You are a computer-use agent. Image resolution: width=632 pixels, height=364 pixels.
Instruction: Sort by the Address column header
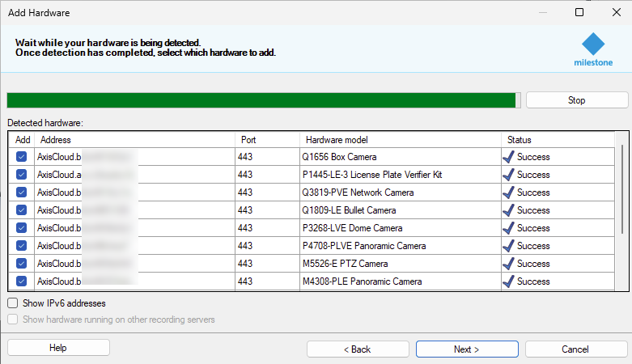(x=134, y=140)
